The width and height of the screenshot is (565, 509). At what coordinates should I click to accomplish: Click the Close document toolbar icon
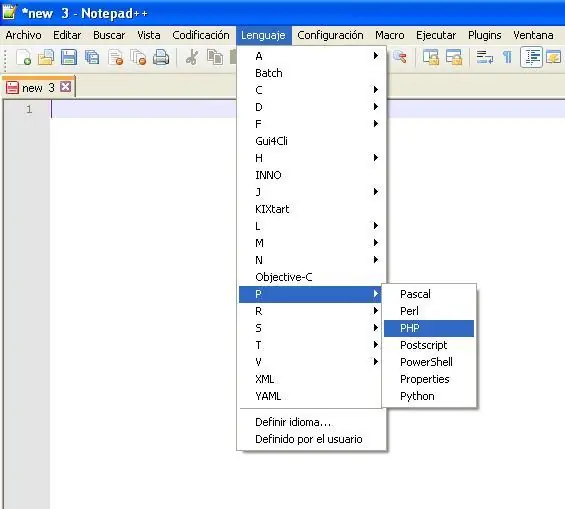115,58
